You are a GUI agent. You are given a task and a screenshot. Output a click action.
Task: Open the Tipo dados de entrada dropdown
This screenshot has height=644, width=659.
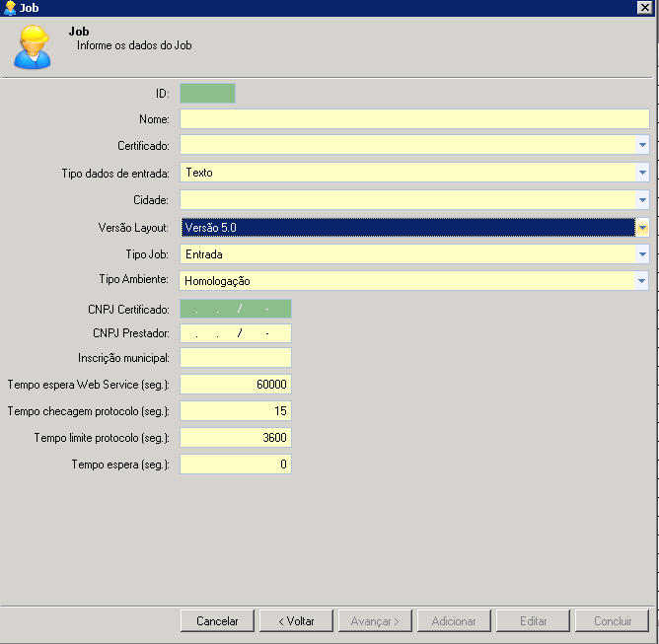point(641,173)
